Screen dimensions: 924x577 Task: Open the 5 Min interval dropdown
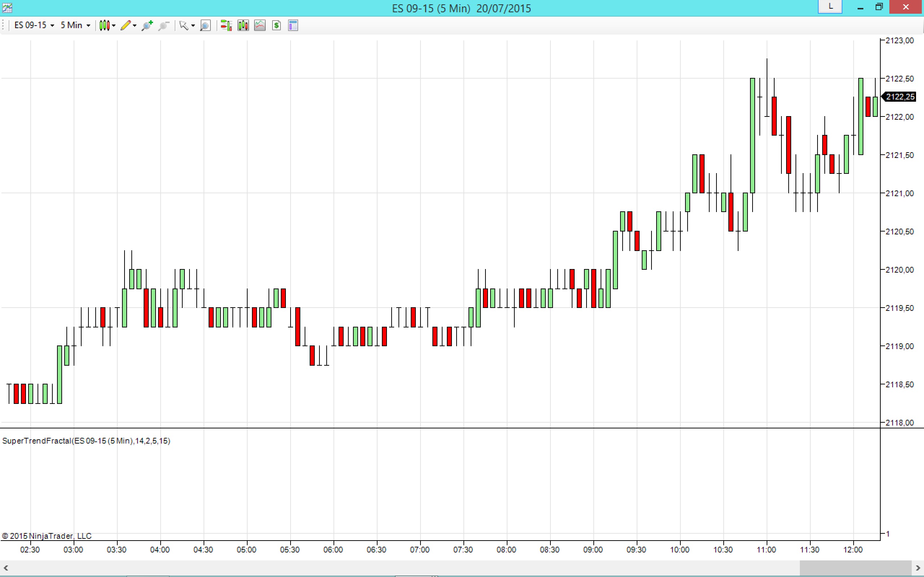75,26
